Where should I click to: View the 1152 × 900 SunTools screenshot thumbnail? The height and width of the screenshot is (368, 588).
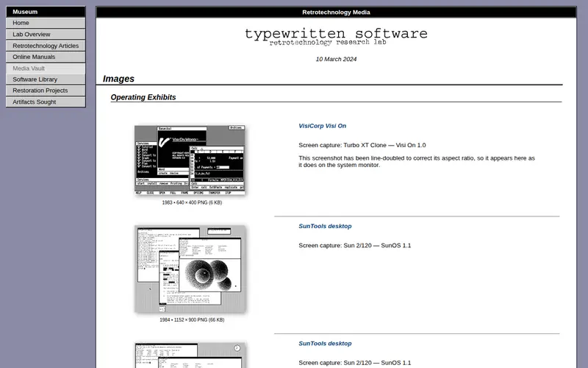[x=190, y=269]
